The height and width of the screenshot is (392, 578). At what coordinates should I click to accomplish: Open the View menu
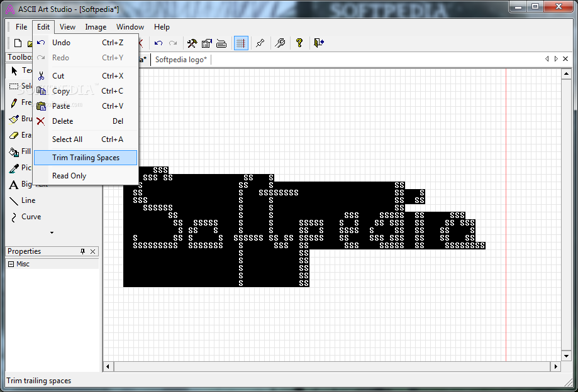67,27
